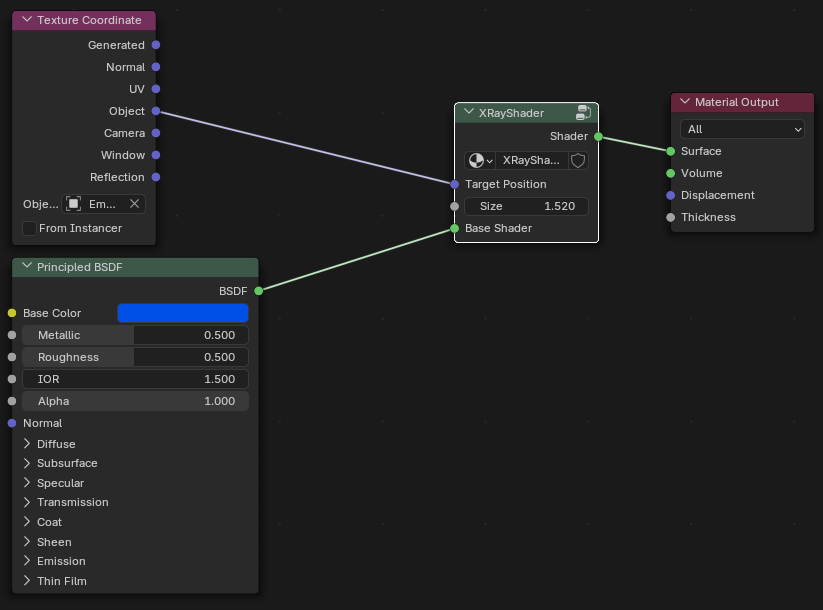Click the Size value field in XRayShader
Viewport: 823px width, 610px height.
526,206
